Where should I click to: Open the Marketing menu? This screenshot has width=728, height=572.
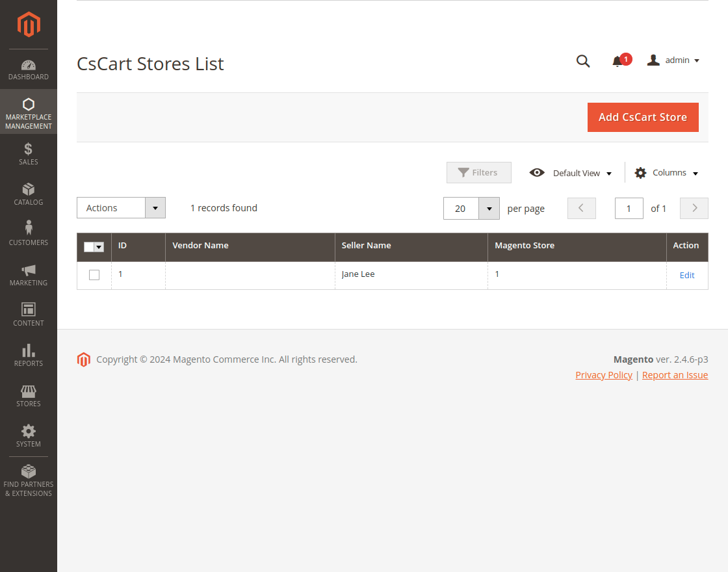click(29, 275)
